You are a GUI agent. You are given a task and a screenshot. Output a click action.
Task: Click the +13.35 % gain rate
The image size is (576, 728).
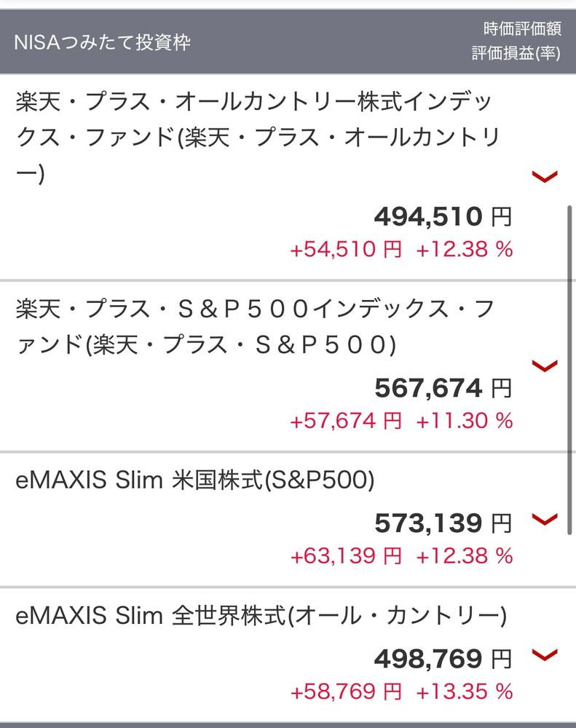point(465,691)
